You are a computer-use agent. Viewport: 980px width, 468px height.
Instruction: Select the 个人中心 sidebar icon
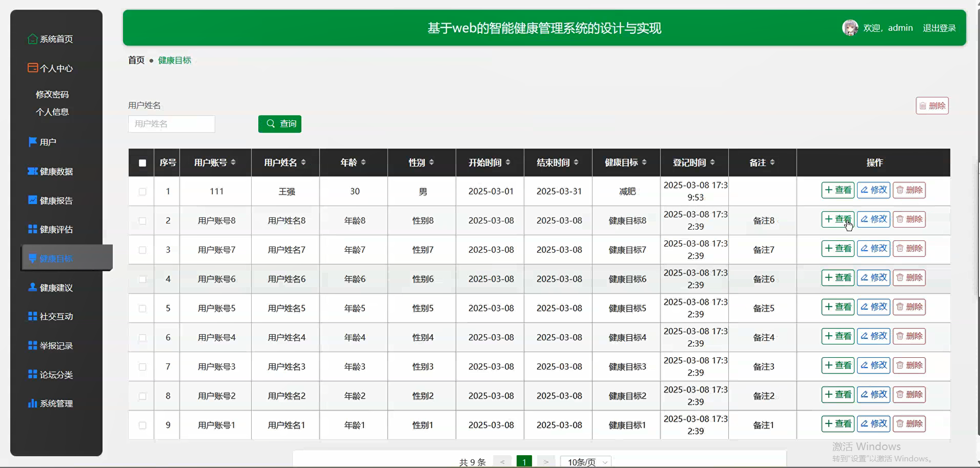32,67
